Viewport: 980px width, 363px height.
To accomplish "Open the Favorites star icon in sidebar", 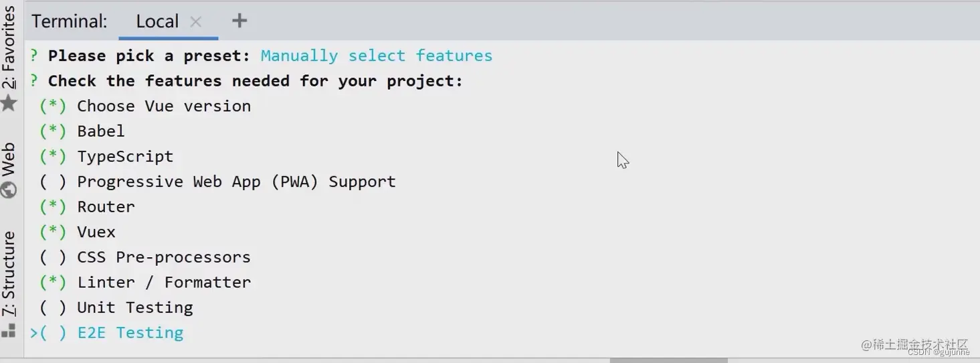I will pyautogui.click(x=9, y=103).
